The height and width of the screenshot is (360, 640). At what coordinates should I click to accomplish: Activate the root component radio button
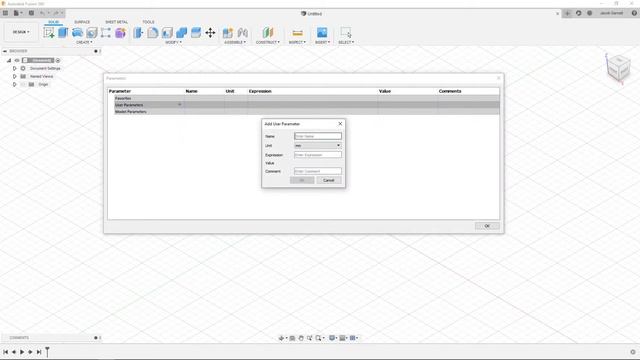(58, 60)
